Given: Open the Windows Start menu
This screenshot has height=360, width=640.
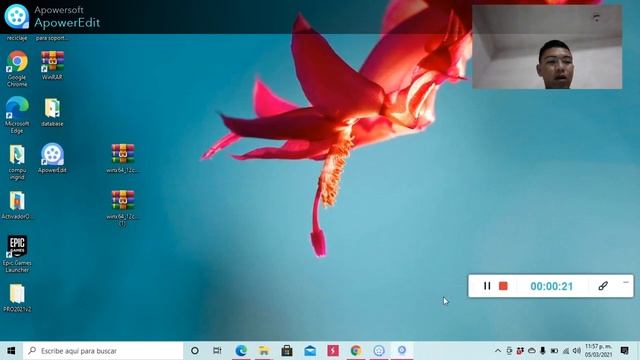Looking at the screenshot, I should pos(11,351).
